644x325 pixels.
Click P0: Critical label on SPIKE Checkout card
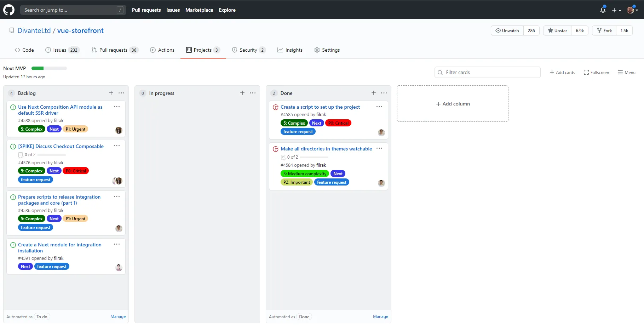pyautogui.click(x=76, y=171)
